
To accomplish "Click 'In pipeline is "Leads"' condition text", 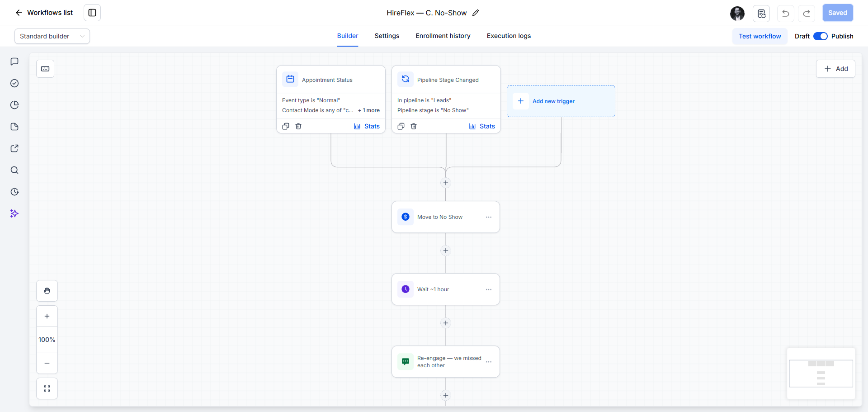I will coord(425,100).
